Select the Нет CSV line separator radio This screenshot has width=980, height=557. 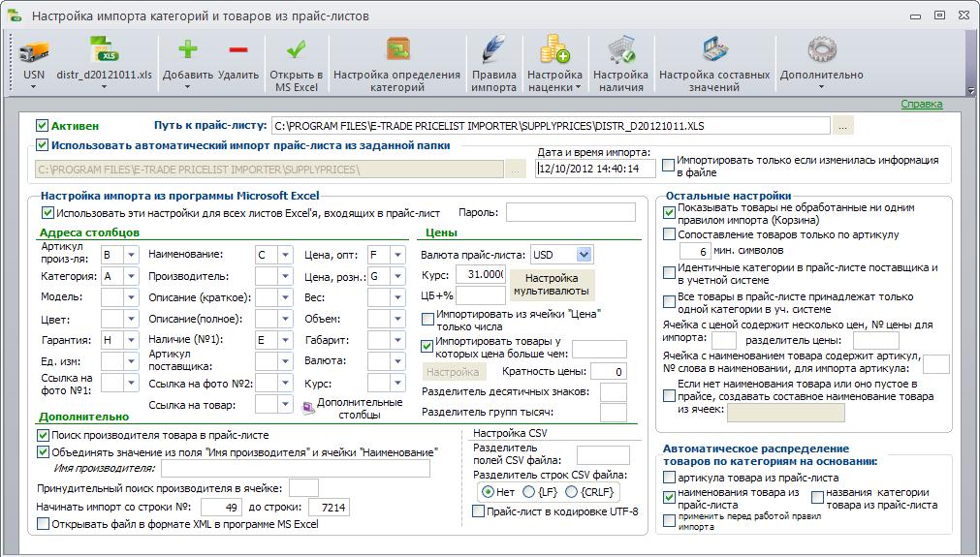tap(488, 492)
